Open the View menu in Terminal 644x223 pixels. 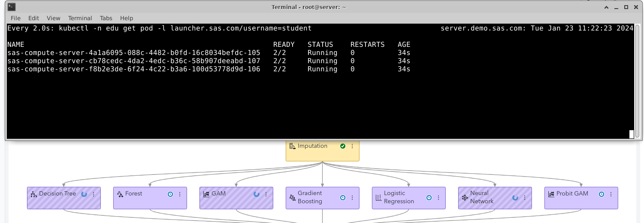click(53, 18)
